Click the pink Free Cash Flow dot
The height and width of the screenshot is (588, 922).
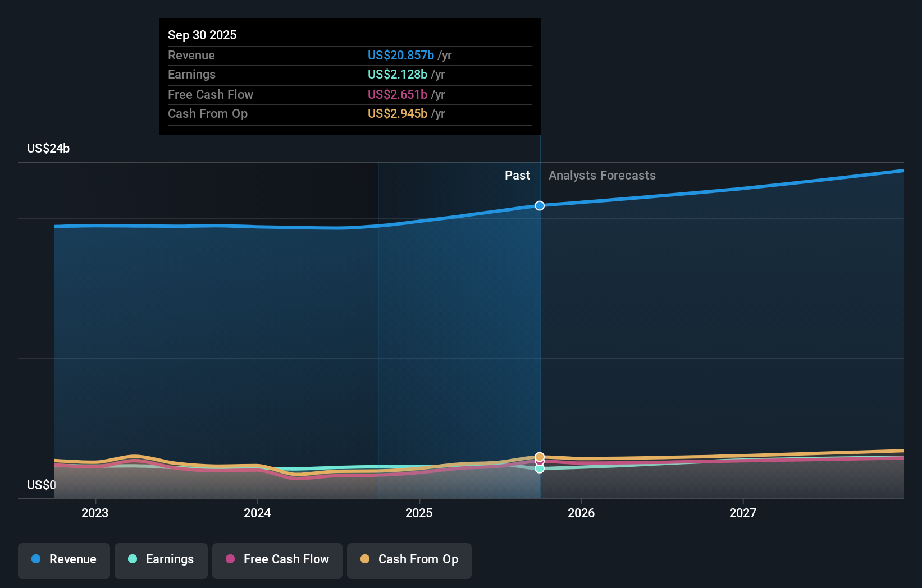click(x=230, y=559)
